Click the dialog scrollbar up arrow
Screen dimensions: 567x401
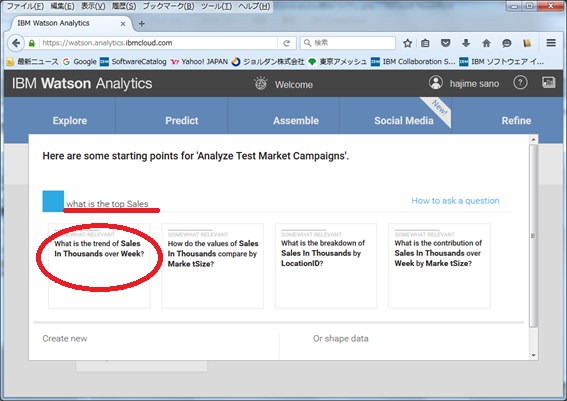[533, 139]
